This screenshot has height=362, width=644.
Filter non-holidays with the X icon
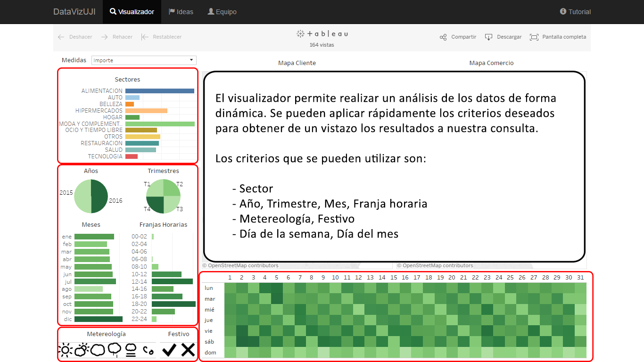coord(188,350)
